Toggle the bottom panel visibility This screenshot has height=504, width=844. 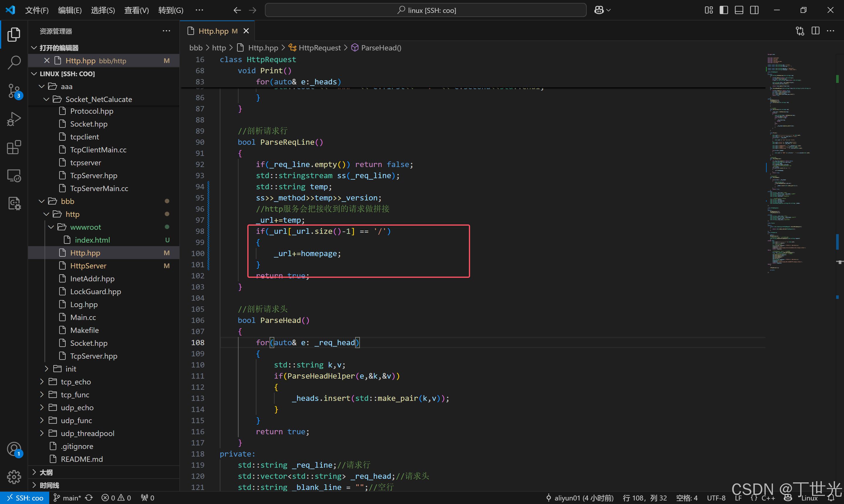click(x=739, y=10)
